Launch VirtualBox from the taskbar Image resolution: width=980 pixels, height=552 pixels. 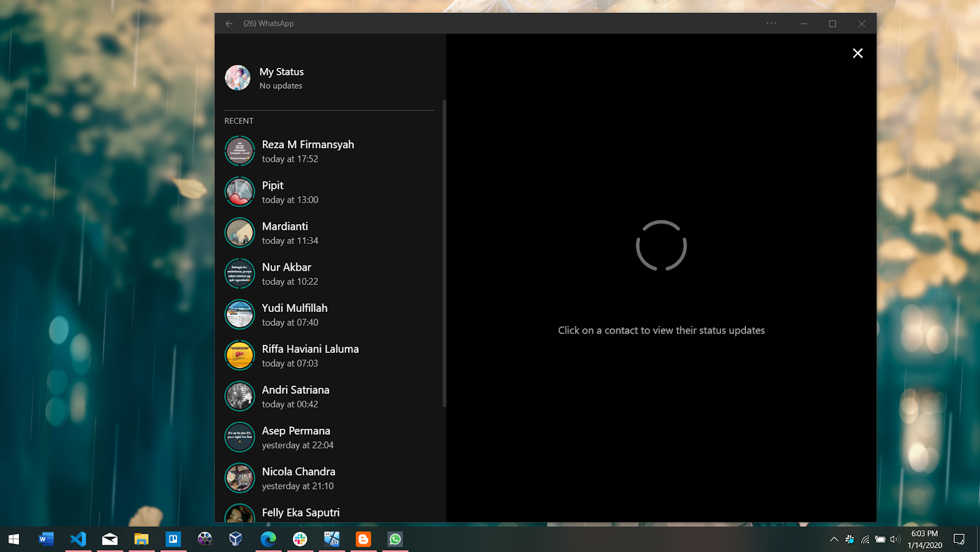[x=236, y=539]
